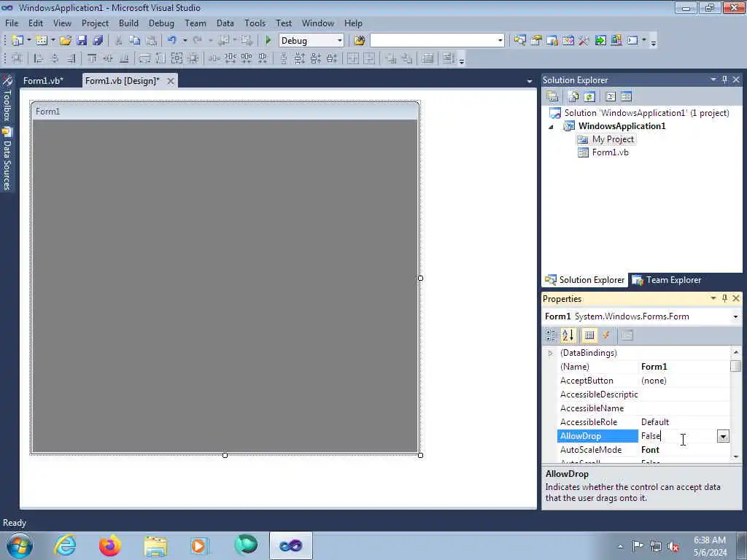Click the Open File folder icon
This screenshot has height=560, width=747.
pyautogui.click(x=65, y=41)
